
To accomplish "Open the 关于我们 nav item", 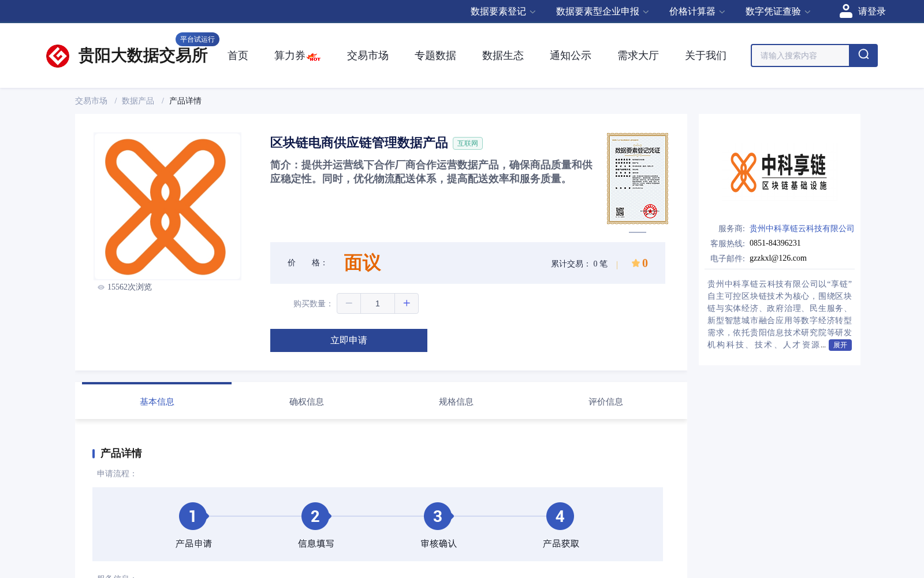I will (x=706, y=55).
